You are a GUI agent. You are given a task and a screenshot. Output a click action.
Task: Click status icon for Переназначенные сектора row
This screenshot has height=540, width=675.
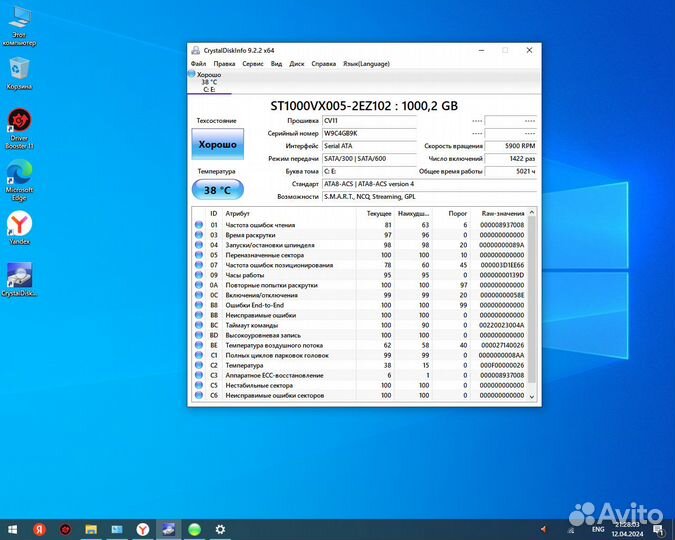click(x=199, y=255)
